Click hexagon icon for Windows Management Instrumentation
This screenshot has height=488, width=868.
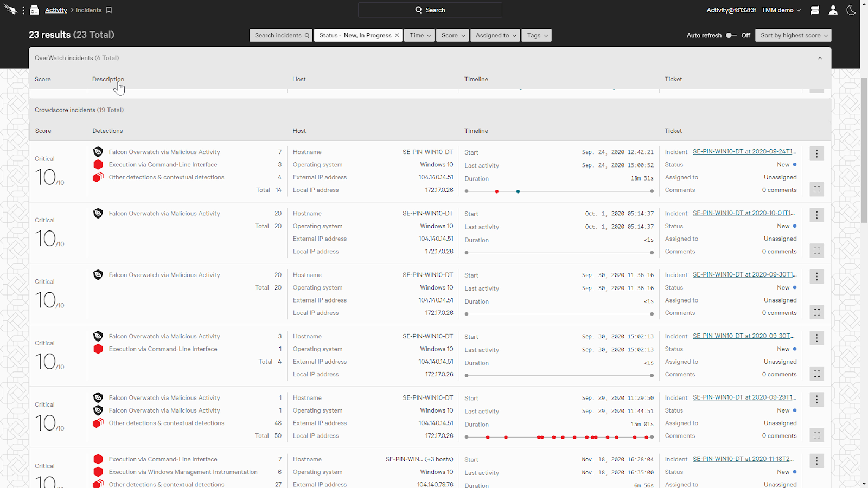tap(98, 472)
